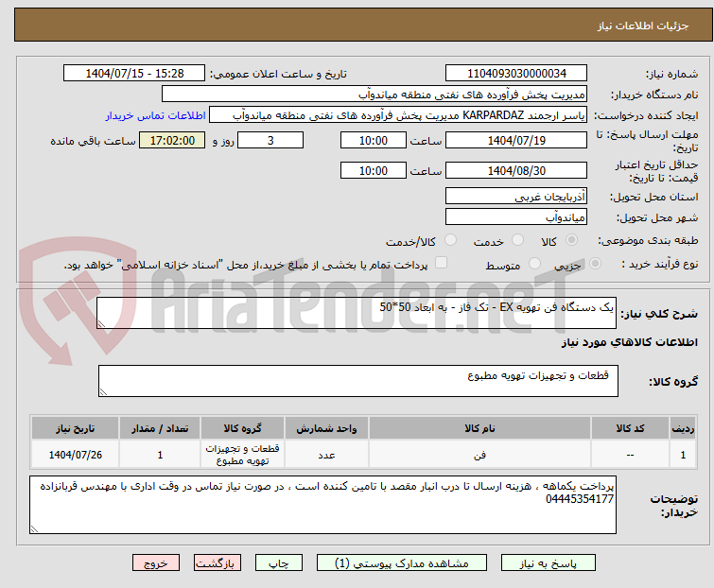The height and width of the screenshot is (588, 714).
Task: Click the price validity time 10:00 field
Action: 374,171
